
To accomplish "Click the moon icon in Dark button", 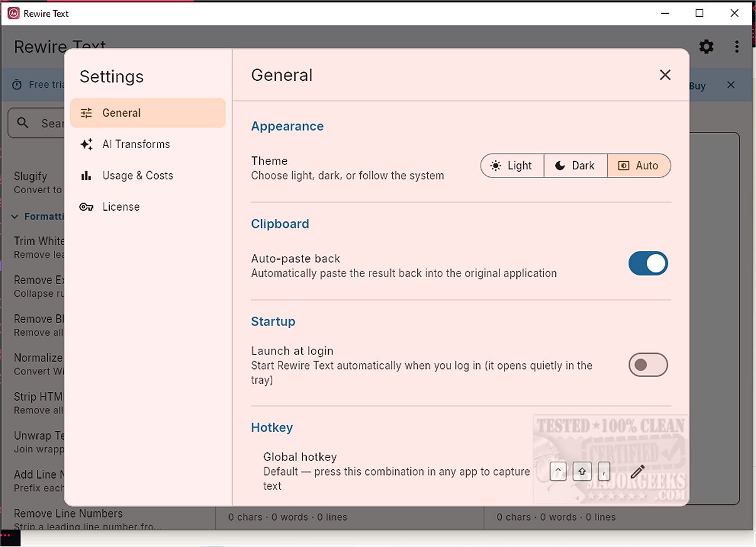I will tap(560, 166).
